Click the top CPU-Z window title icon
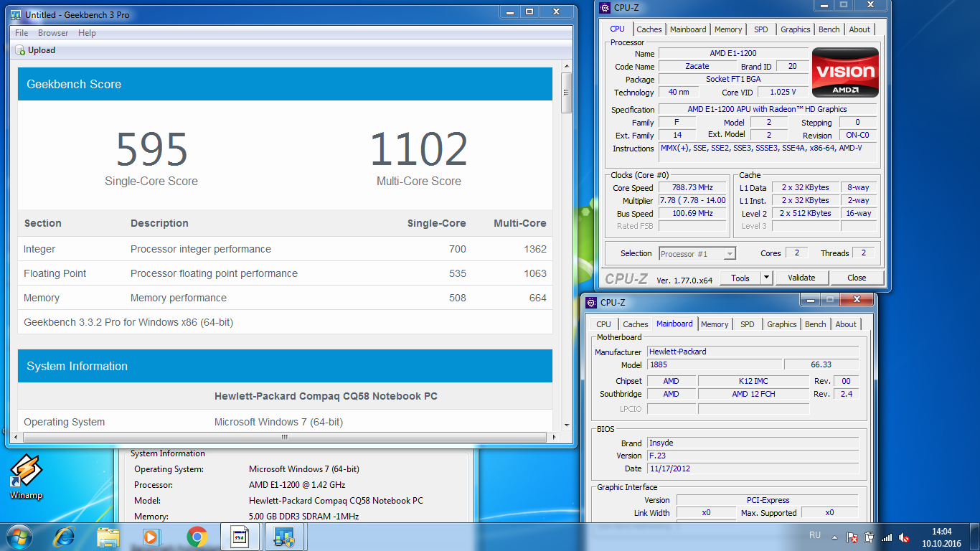980x551 pixels. pos(606,8)
